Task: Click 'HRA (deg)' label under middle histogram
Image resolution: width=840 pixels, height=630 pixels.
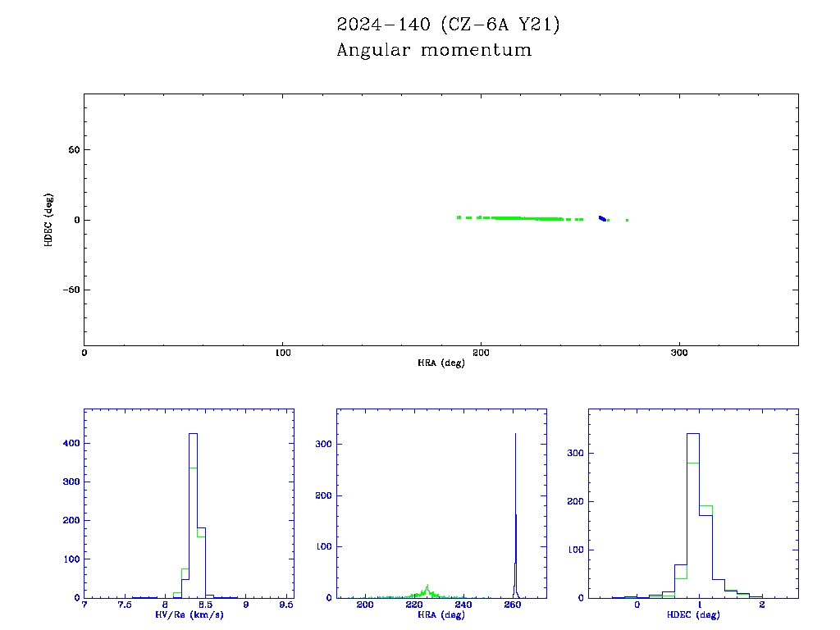Action: [441, 614]
